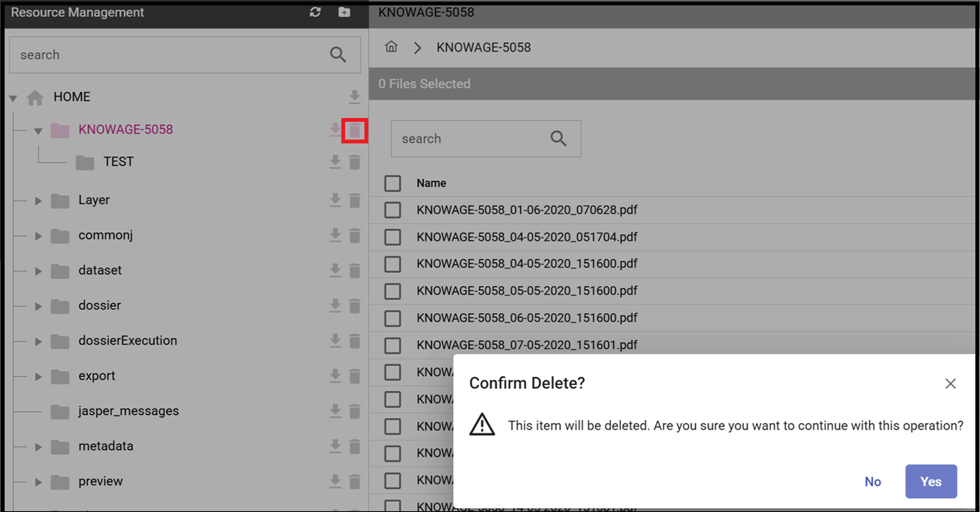The height and width of the screenshot is (512, 980).
Task: Click the home icon in breadcrumb
Action: click(x=391, y=47)
